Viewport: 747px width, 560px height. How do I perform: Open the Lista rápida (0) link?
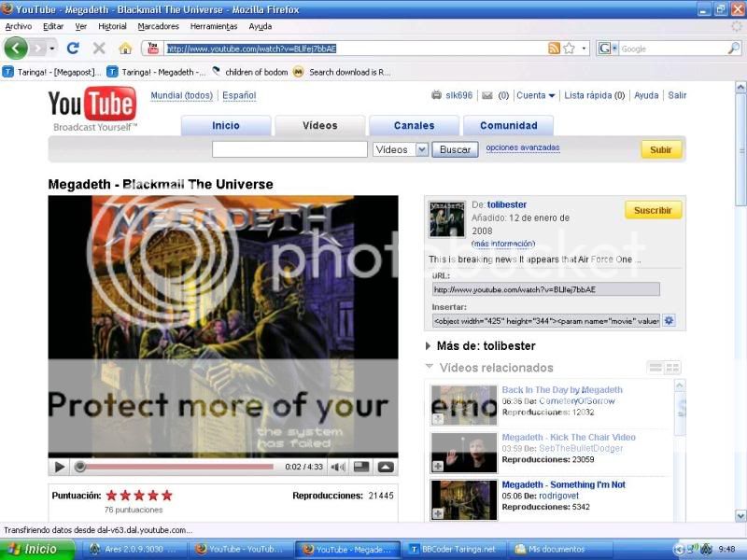(594, 95)
